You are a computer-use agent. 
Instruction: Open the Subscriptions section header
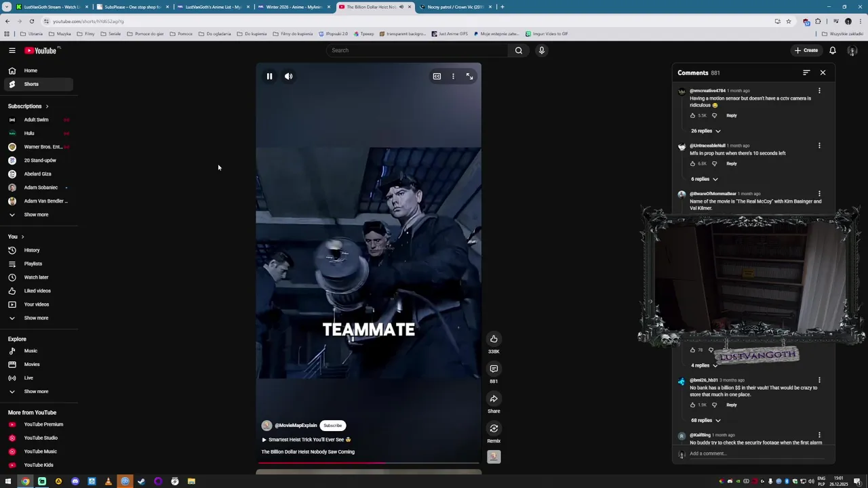(x=28, y=106)
